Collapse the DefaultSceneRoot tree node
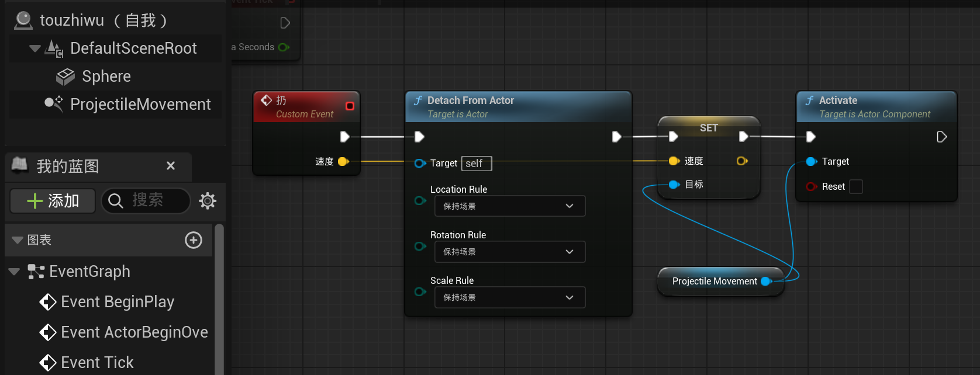The height and width of the screenshot is (375, 980). click(34, 48)
